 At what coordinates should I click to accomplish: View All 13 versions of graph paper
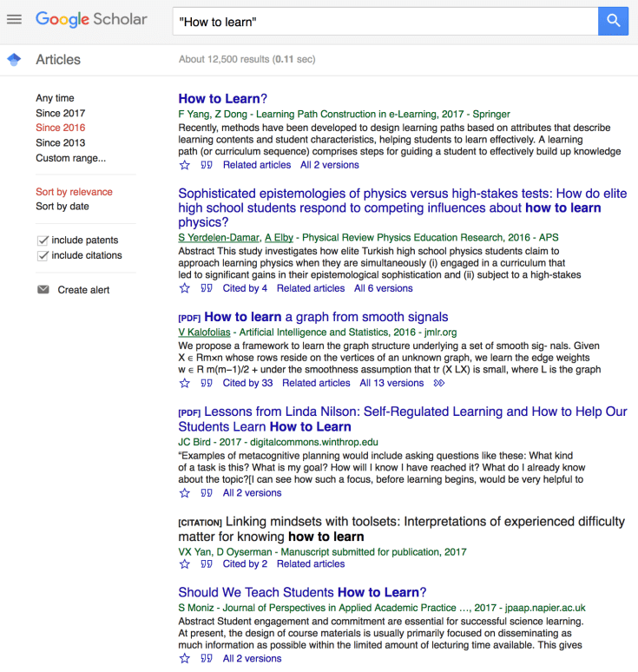(x=391, y=383)
